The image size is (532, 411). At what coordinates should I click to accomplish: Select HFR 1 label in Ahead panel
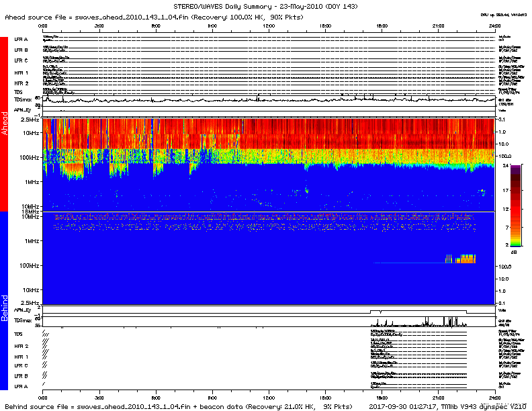point(21,73)
